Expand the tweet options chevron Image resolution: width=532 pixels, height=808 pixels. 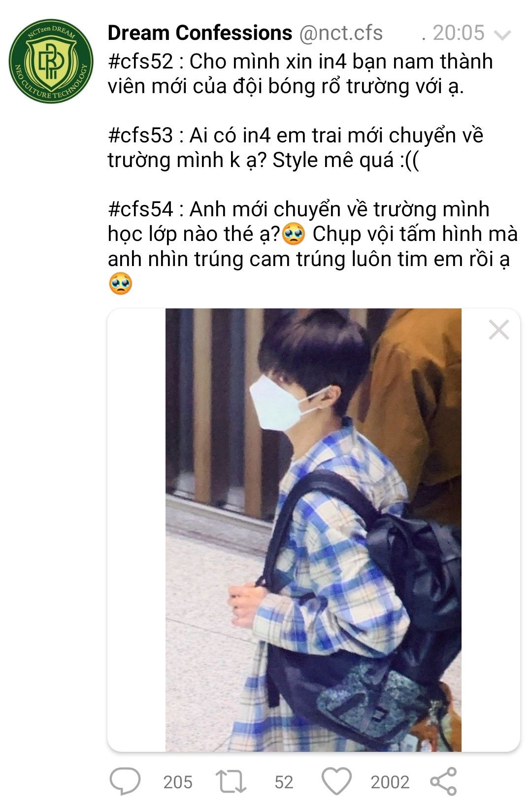pos(502,35)
